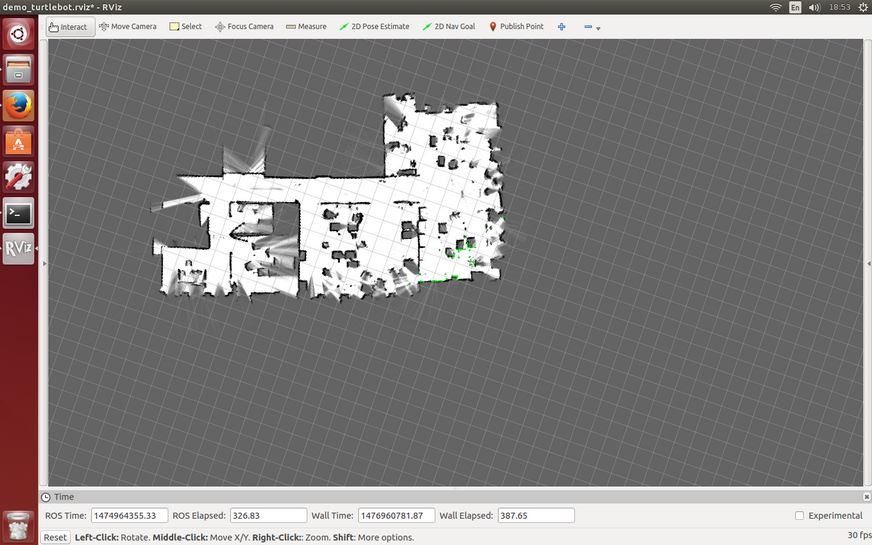Left-collapse handle on 3D view edge

43,263
